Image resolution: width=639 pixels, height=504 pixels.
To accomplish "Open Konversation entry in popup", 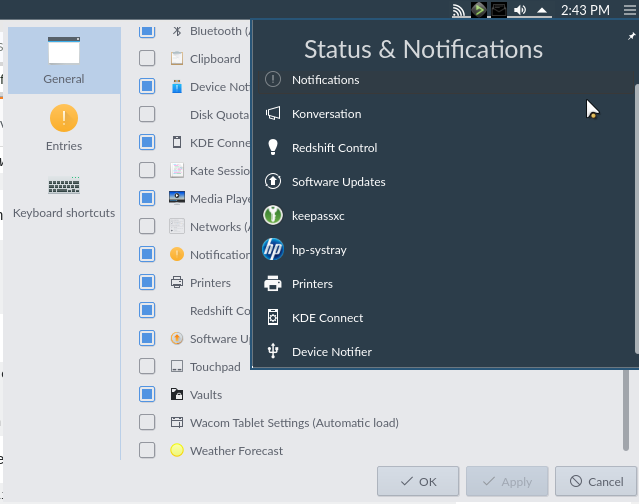I will (x=446, y=114).
